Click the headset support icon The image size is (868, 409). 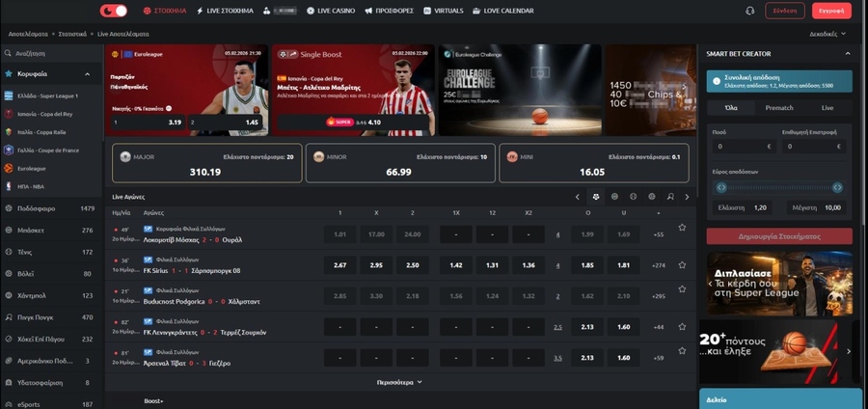(x=750, y=11)
